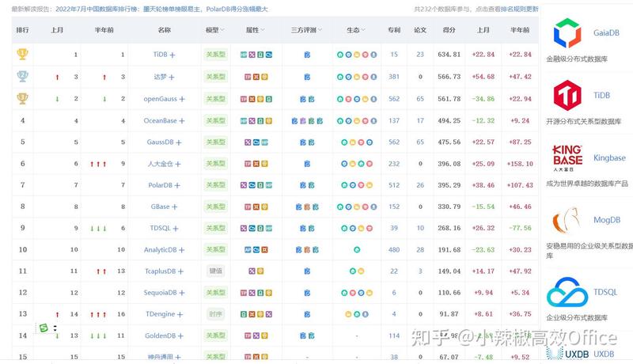Open the openGauss database name link
Screen dimensions: 633x364
tap(161, 99)
